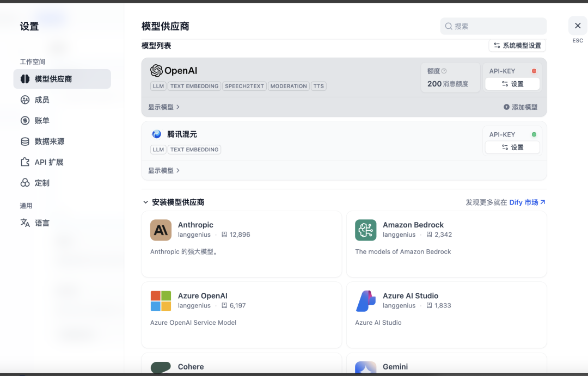This screenshot has width=588, height=376.
Task: Click the plus icon beside 添加模型
Action: point(507,107)
